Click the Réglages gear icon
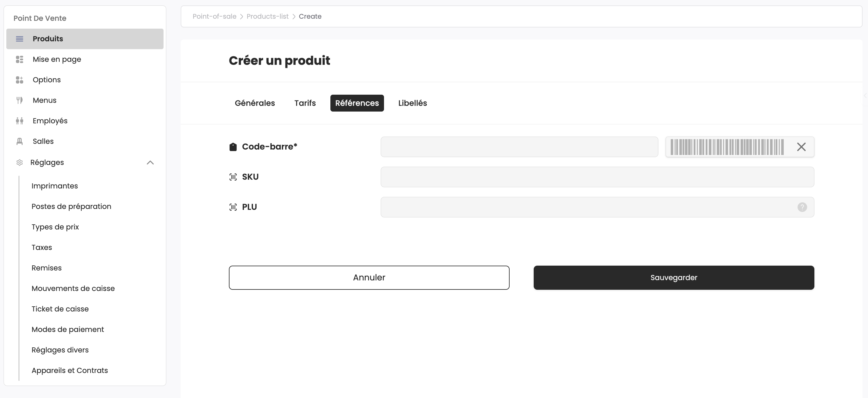Image resolution: width=868 pixels, height=398 pixels. point(20,163)
